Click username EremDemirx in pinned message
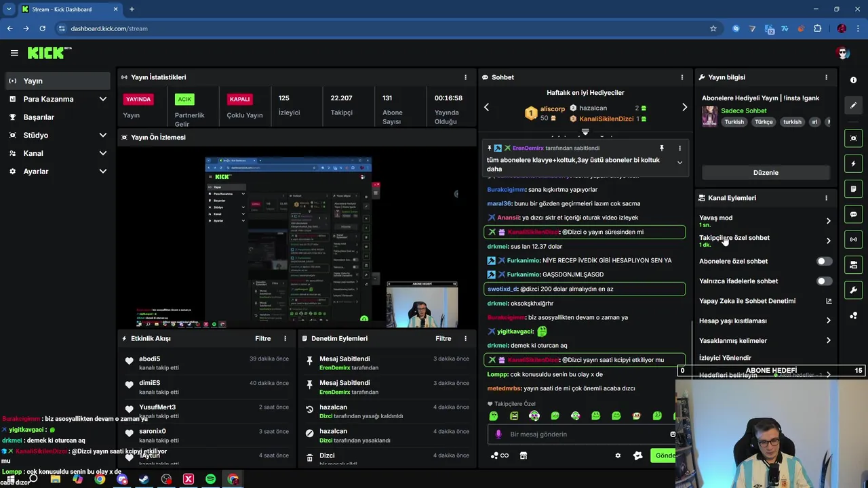The height and width of the screenshot is (488, 868). (x=528, y=148)
